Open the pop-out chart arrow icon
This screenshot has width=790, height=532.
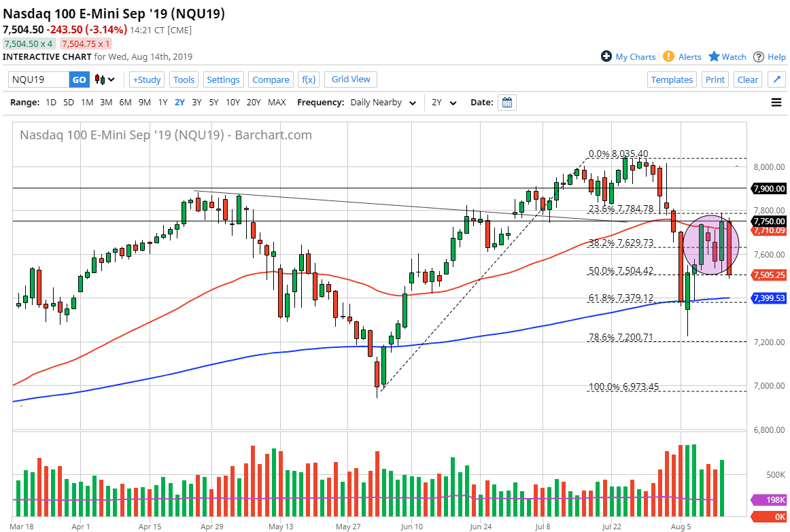coord(776,79)
